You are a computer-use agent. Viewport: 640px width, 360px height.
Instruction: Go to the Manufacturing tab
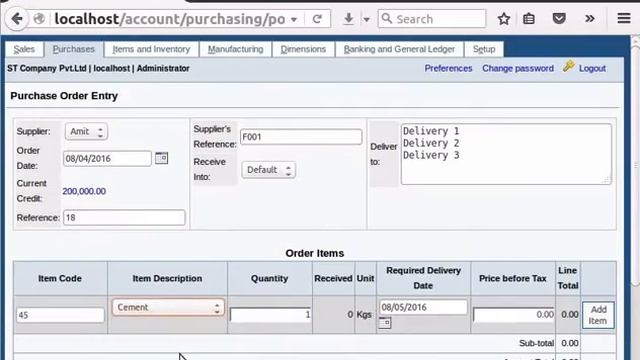pyautogui.click(x=236, y=49)
